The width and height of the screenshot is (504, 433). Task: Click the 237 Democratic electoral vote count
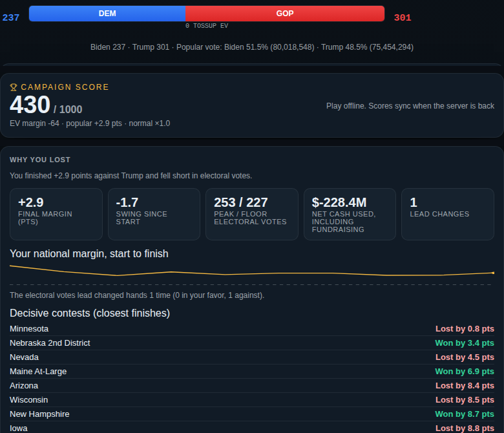[x=11, y=17]
